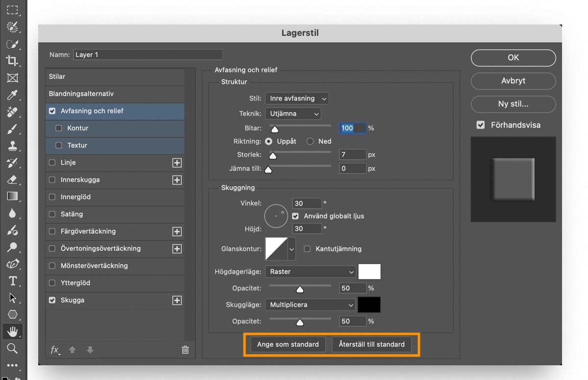Open the Stil dropdown showing Inre avfasning
The height and width of the screenshot is (380, 588).
296,98
